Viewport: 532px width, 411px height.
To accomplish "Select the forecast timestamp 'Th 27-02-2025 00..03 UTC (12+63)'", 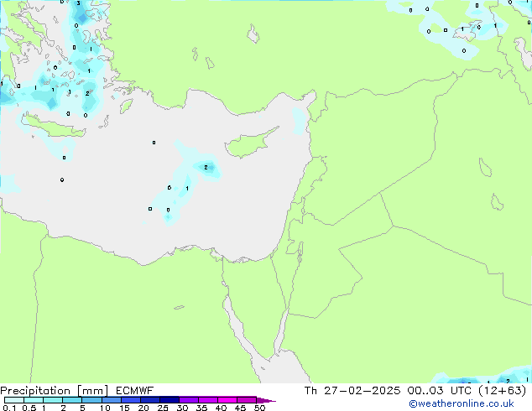I will pyautogui.click(x=415, y=391).
